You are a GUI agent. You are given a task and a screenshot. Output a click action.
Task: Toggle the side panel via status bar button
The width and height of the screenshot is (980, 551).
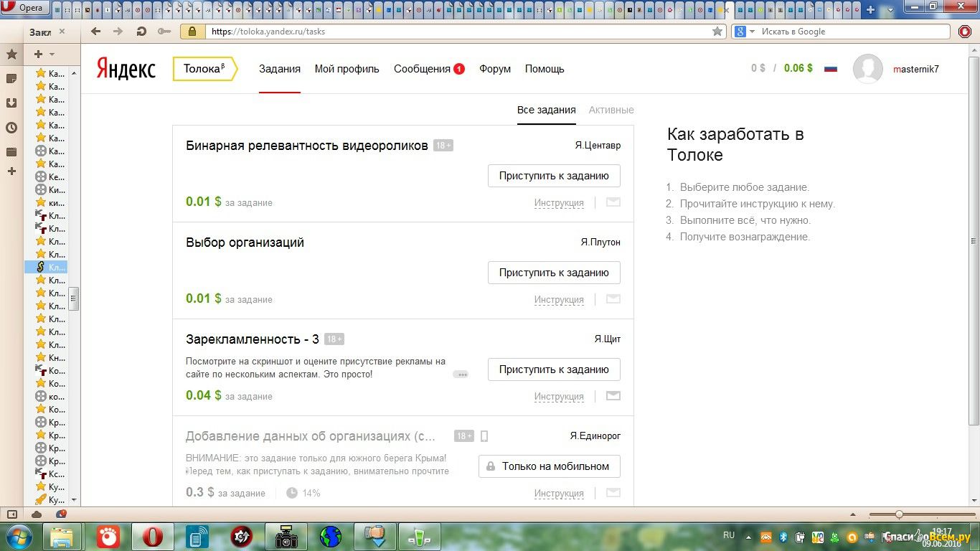tap(11, 514)
